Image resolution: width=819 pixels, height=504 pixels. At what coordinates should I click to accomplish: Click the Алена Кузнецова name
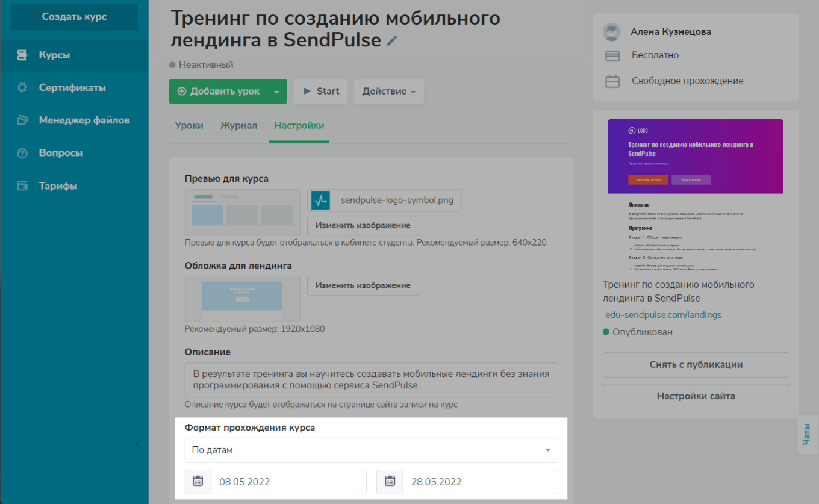(671, 31)
